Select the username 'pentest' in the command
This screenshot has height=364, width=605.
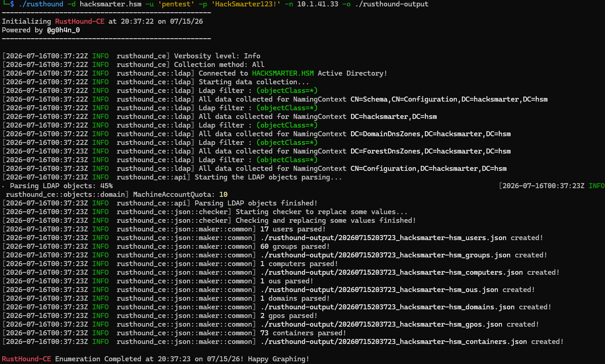tap(176, 4)
